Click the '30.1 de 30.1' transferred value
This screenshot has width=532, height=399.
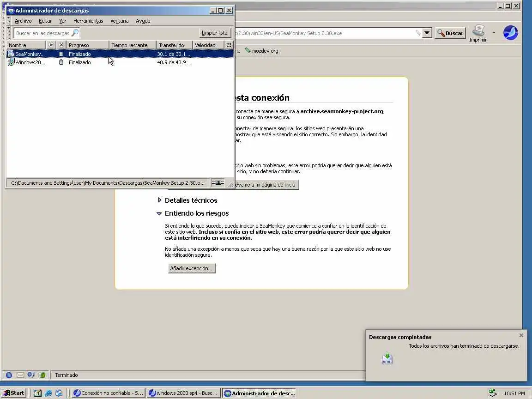point(174,54)
